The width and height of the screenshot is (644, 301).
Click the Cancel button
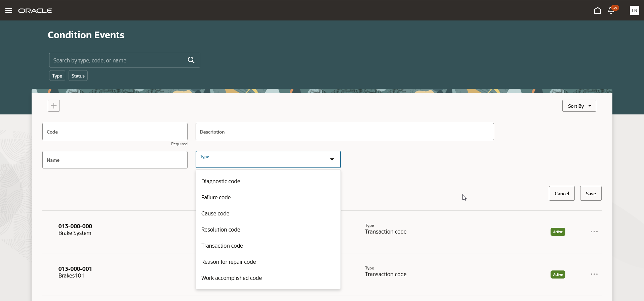562,193
